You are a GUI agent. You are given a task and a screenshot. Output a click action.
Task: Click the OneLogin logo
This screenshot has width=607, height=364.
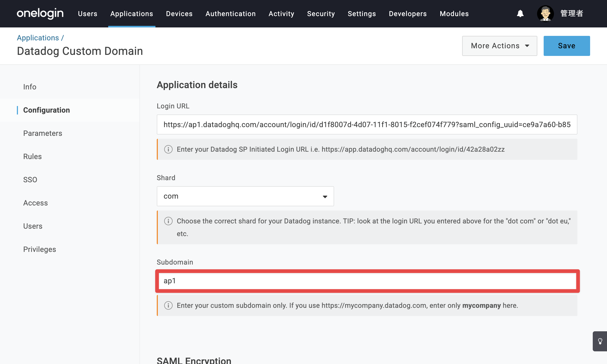click(40, 13)
